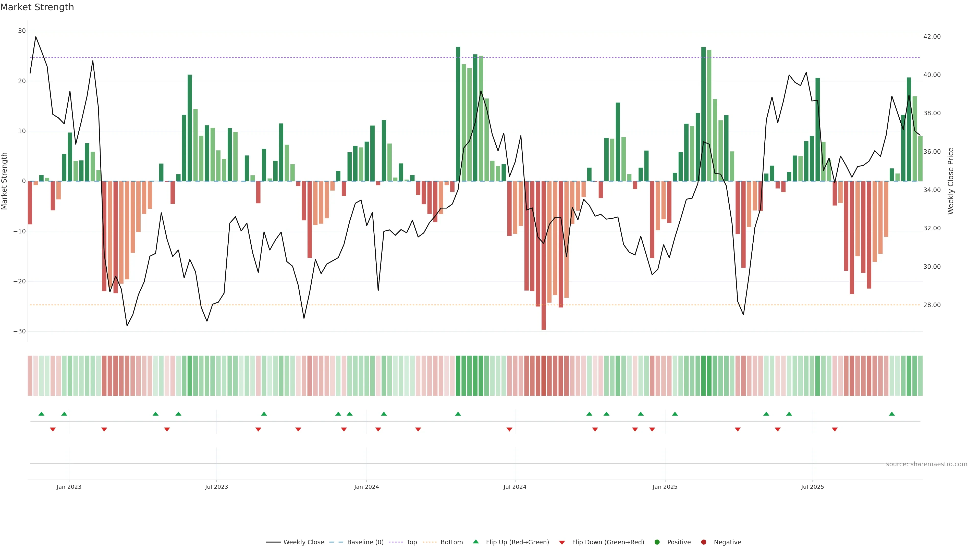This screenshot has width=980, height=551.
Task: Click the Negative red circle legend icon
Action: (x=703, y=542)
